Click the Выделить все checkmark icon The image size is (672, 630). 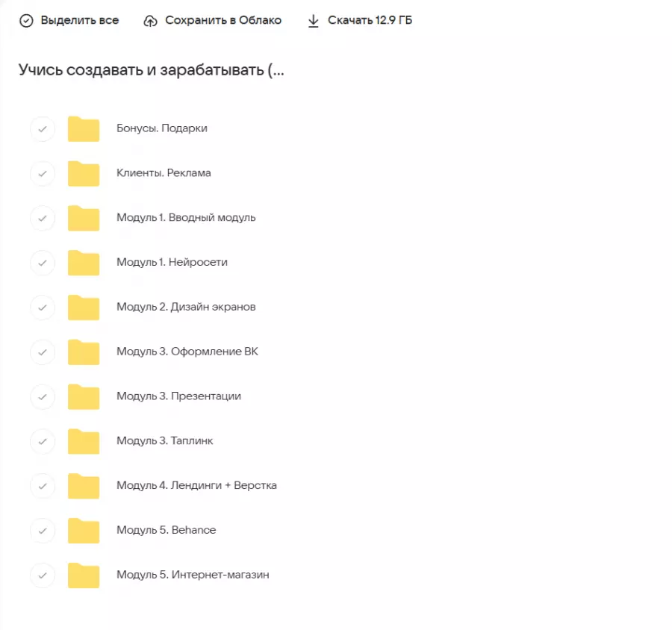26,21
